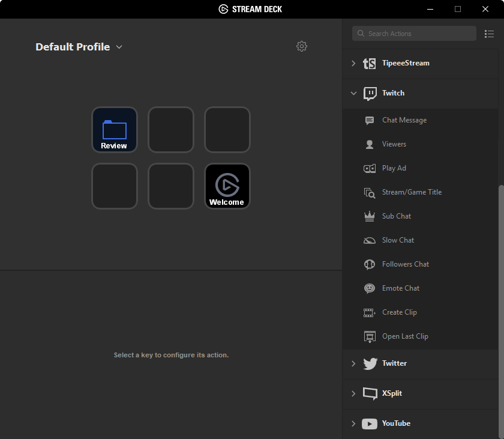The width and height of the screenshot is (504, 439).
Task: Select empty key below Review
Action: point(115,186)
